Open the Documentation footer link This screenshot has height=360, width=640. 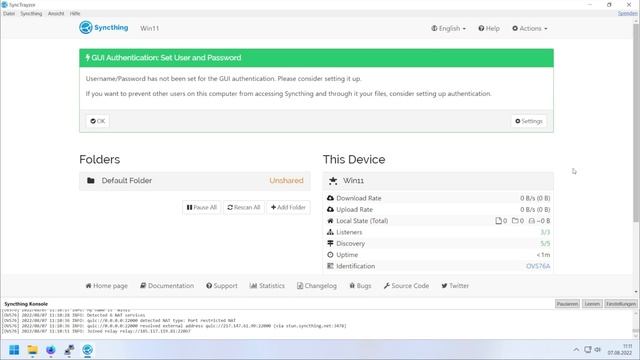point(167,286)
